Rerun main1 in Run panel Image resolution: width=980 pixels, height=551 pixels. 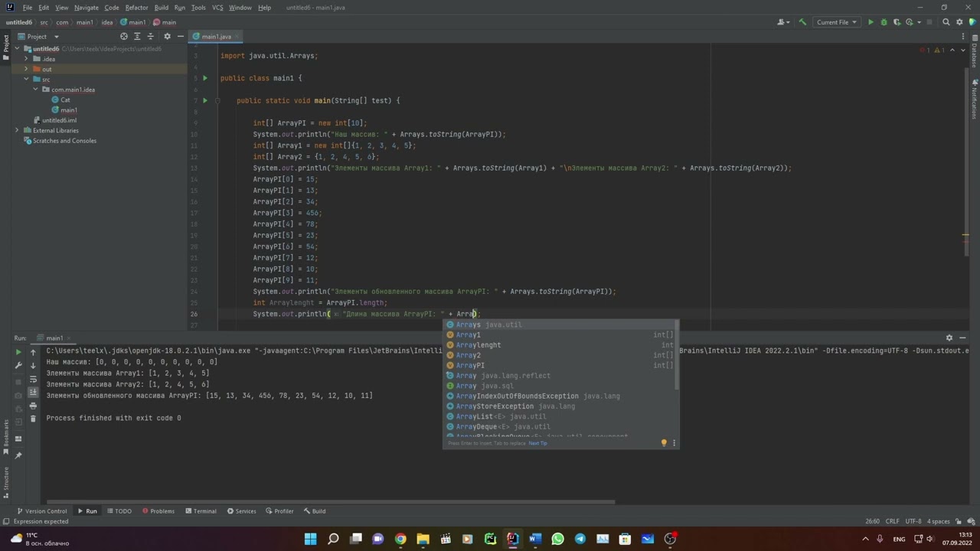[18, 352]
